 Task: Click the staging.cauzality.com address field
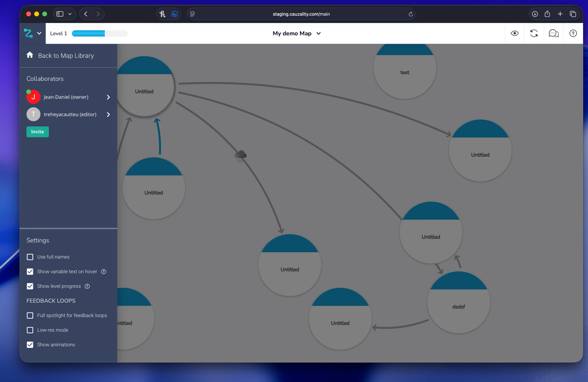point(301,14)
